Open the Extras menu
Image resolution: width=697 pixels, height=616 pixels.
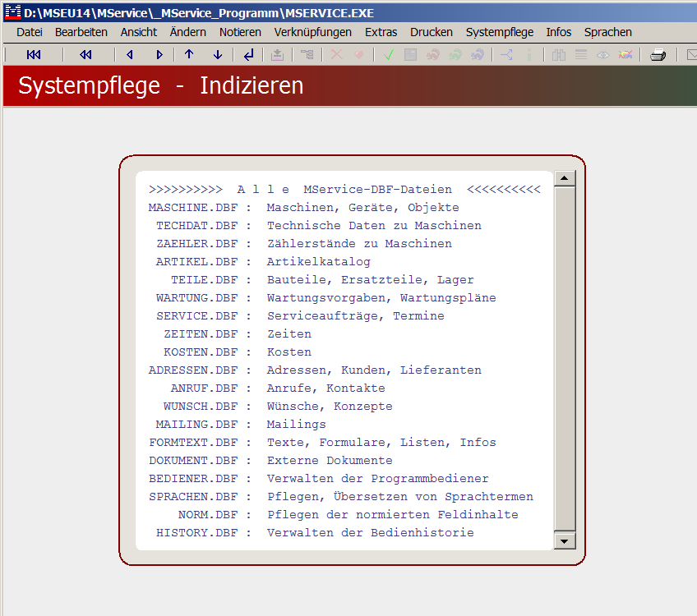tap(381, 32)
